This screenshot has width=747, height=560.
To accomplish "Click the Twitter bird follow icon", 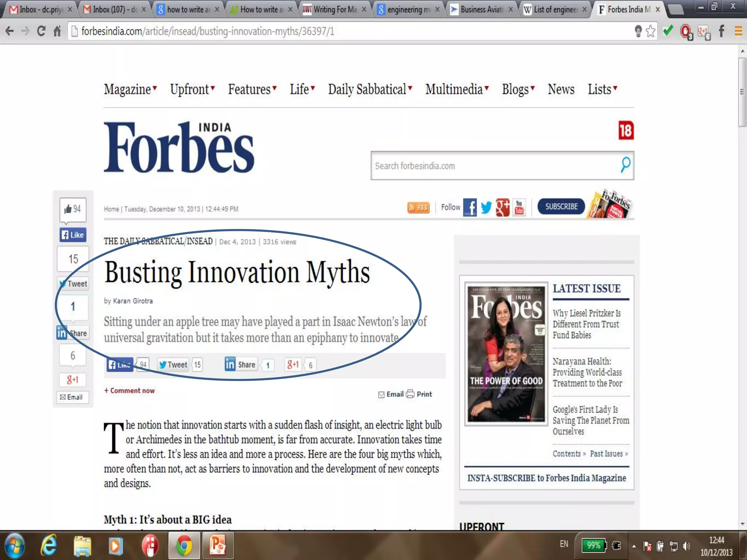I will (x=486, y=207).
